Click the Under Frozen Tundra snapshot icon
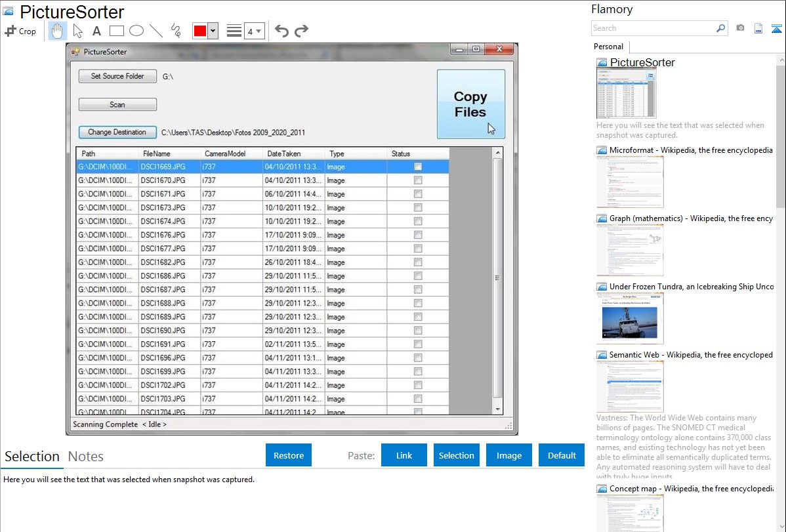The width and height of the screenshot is (786, 532). (602, 287)
